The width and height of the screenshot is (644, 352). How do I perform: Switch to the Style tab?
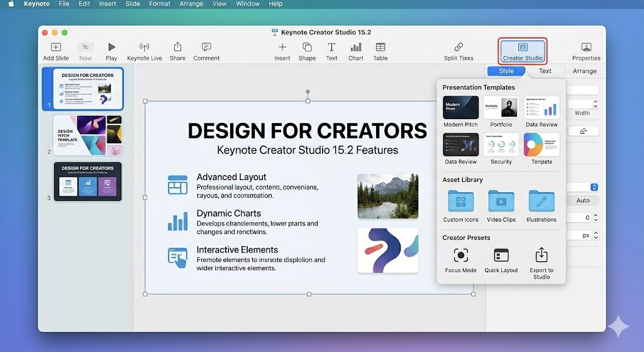click(506, 71)
